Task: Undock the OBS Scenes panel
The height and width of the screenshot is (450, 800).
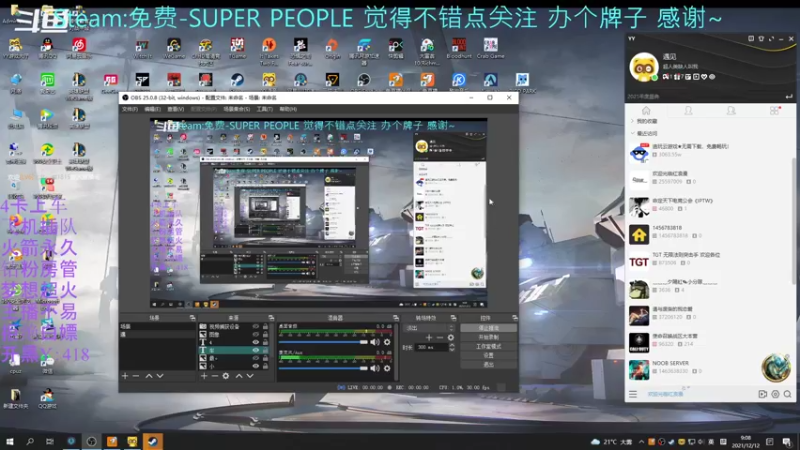Action: point(192,318)
